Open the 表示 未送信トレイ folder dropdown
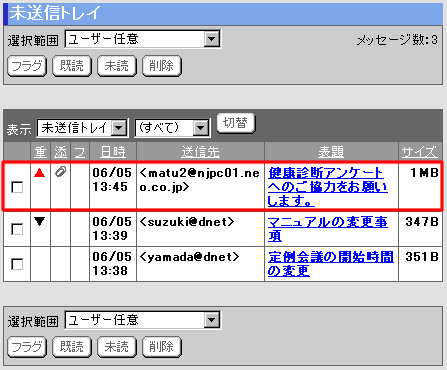The height and width of the screenshot is (370, 447). pos(82,128)
